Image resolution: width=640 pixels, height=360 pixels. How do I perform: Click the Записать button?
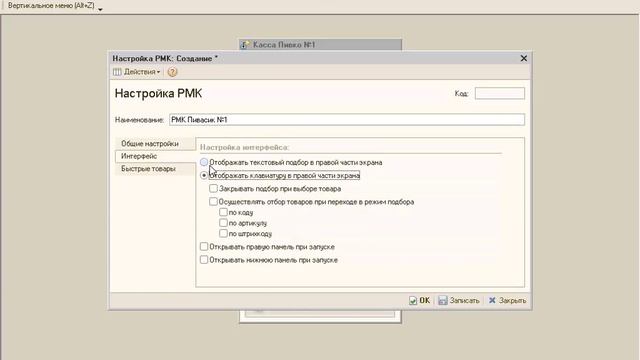(x=459, y=300)
